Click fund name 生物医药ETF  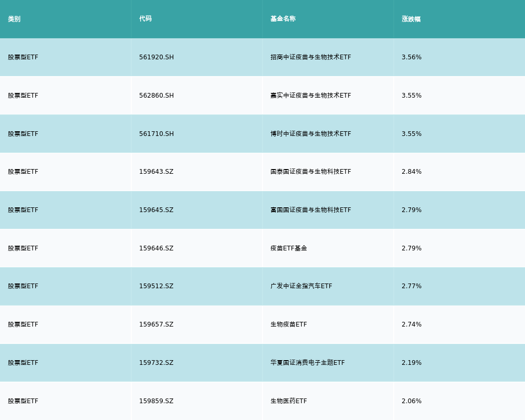pos(289,401)
